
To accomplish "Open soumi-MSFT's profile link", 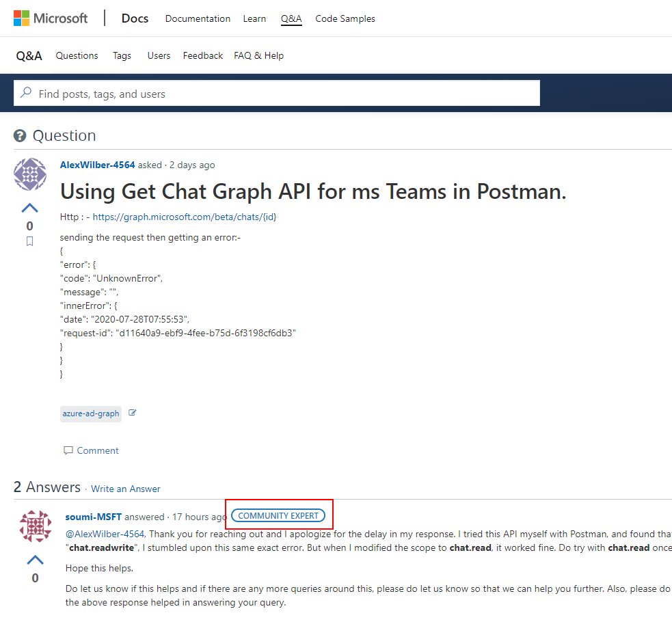I will pos(94,517).
